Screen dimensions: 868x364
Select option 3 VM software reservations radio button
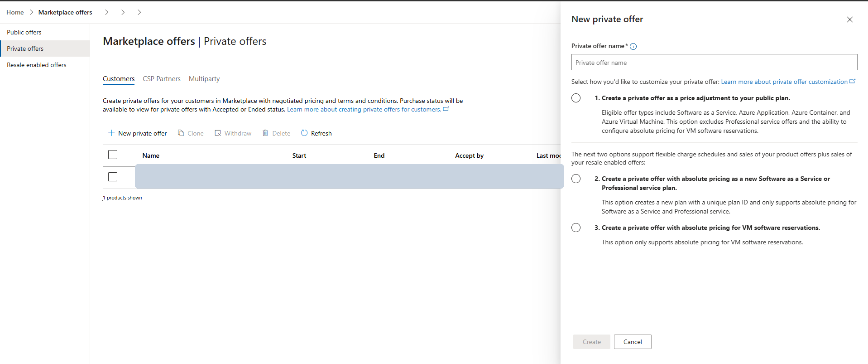[x=576, y=228]
